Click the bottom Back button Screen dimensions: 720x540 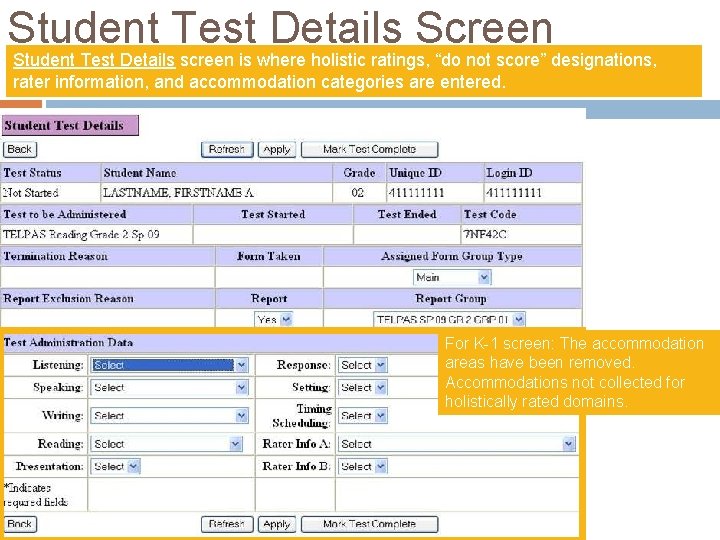tap(20, 524)
